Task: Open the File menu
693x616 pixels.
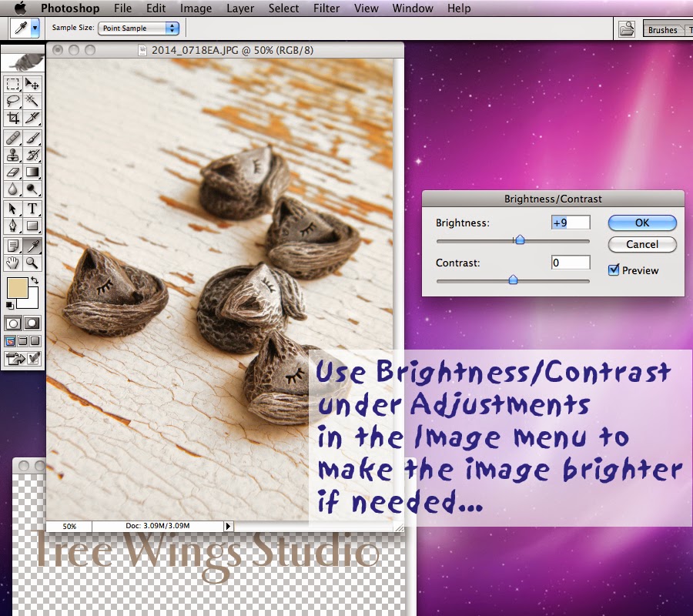Action: point(122,8)
